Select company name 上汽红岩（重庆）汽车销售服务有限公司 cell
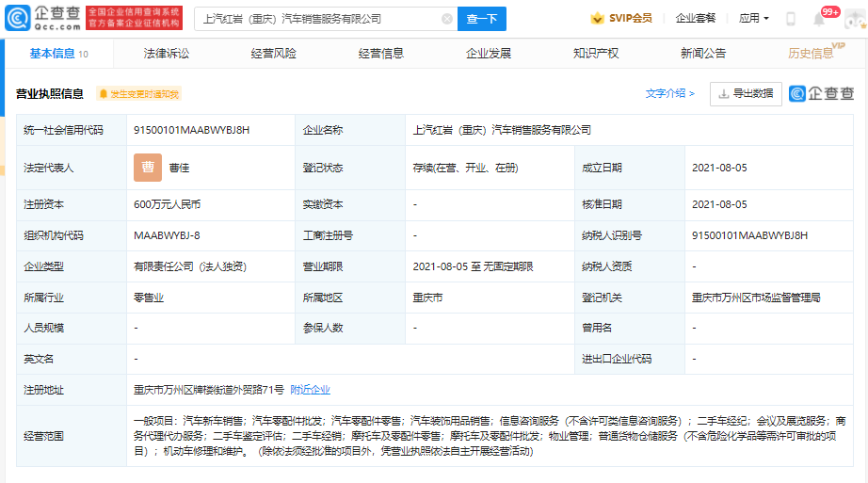Viewport: 868px width, 483px height. coord(502,130)
